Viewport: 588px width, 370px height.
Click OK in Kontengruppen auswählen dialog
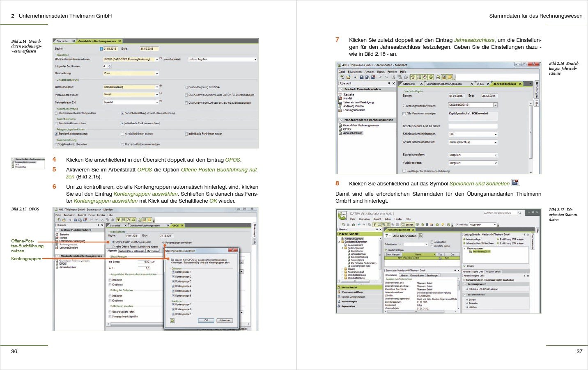[206, 320]
